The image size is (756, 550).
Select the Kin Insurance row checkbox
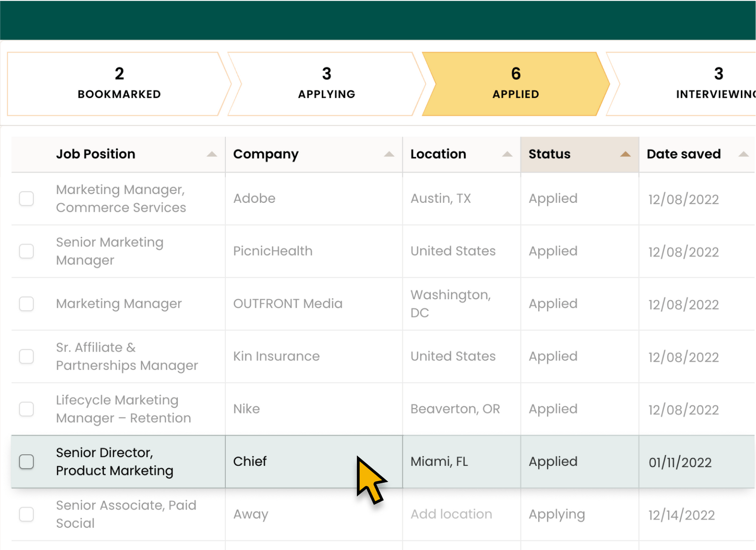[26, 356]
